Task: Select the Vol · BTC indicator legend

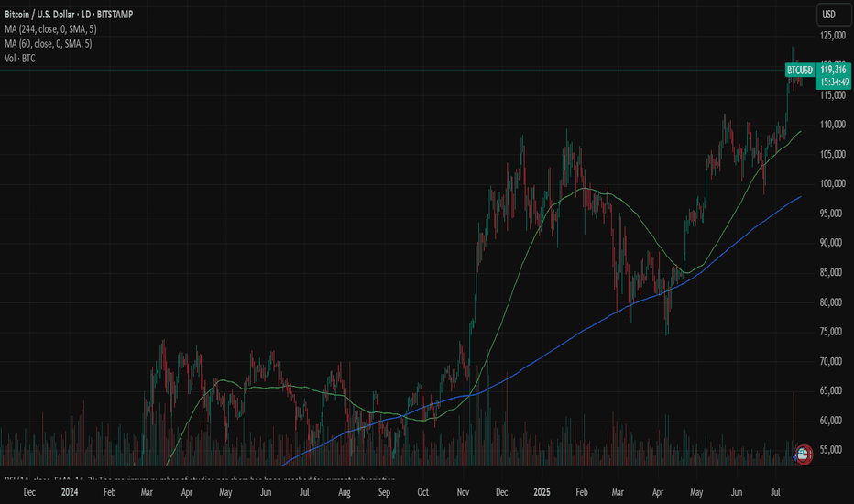Action: 20,59
